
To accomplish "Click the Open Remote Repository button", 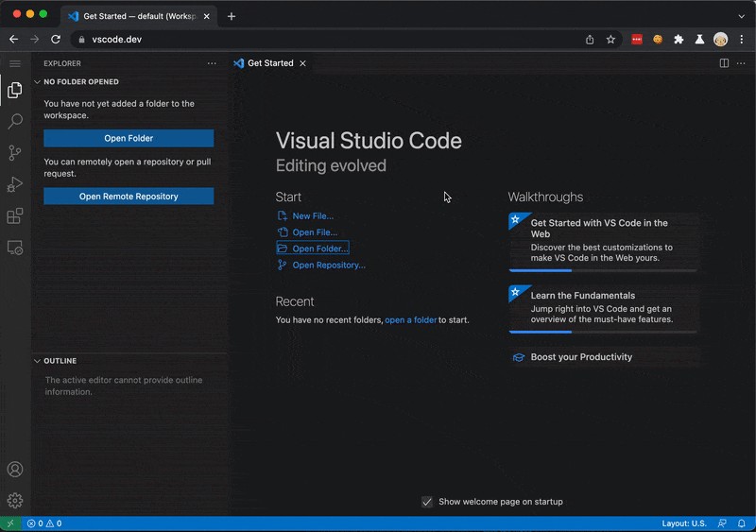I will 129,197.
